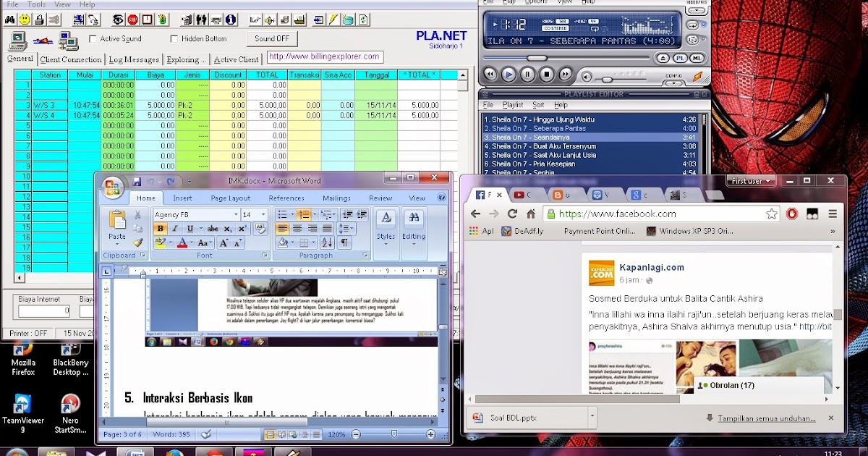The image size is (868, 456).
Task: Apply subscript formatting in Word
Action: [x=228, y=229]
